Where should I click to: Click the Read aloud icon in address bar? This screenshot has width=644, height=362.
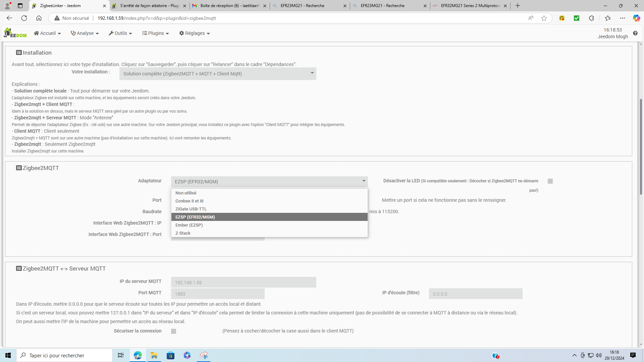pyautogui.click(x=531, y=18)
